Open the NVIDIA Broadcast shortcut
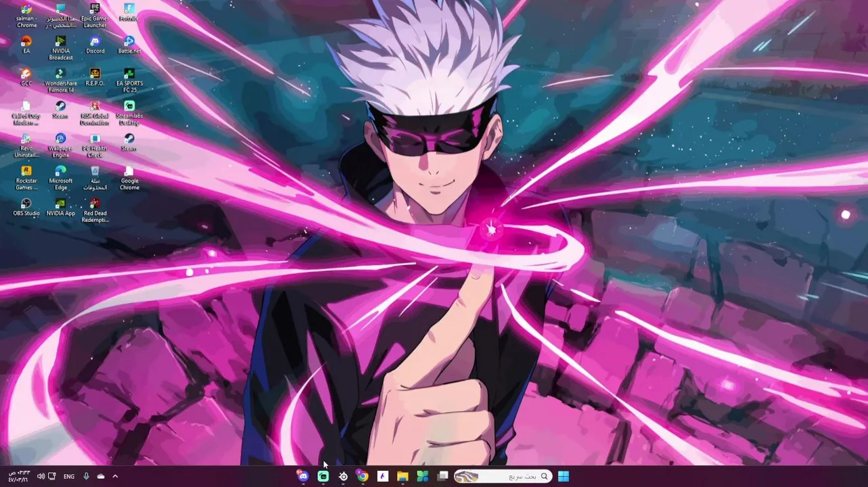Image resolution: width=868 pixels, height=487 pixels. click(61, 48)
